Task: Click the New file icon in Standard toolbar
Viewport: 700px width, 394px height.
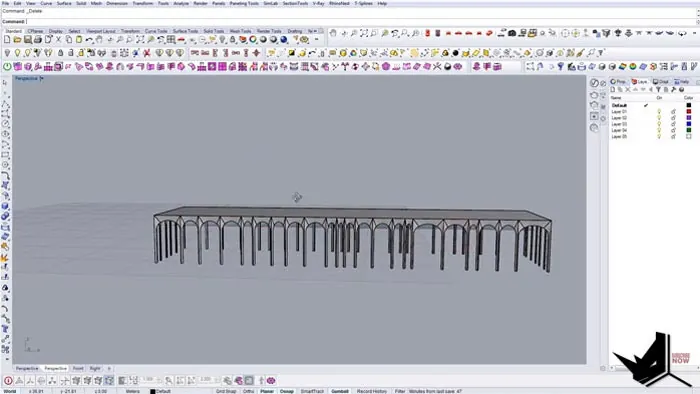Action: [7, 40]
